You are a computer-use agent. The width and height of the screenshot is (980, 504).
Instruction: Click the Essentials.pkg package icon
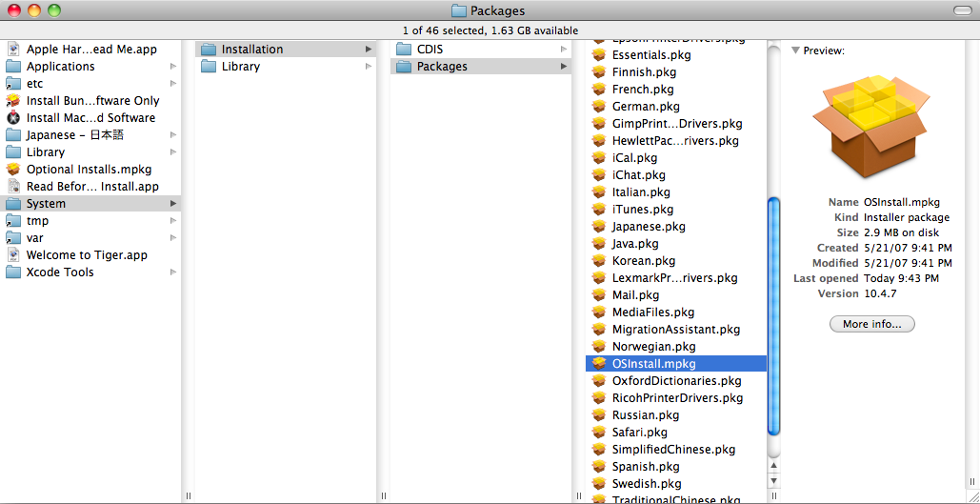[x=599, y=55]
